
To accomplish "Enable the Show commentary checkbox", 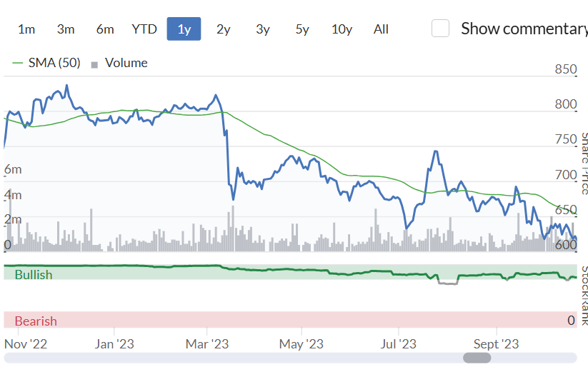I will [x=440, y=28].
